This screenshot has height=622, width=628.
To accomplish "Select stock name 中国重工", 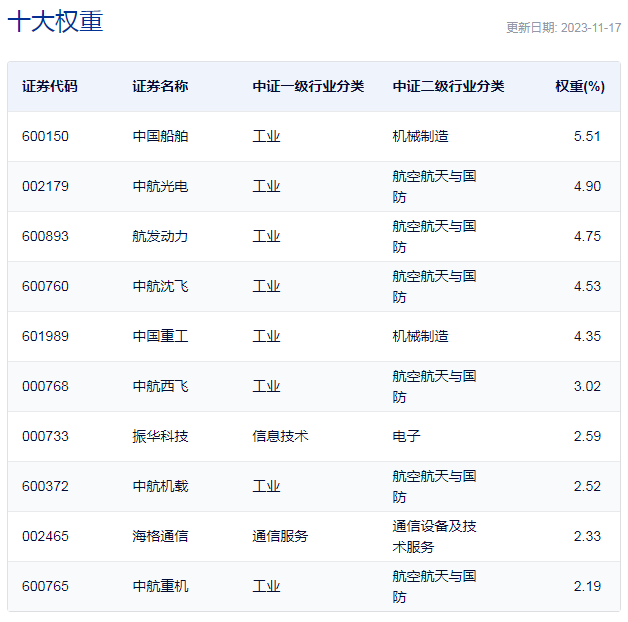I will (x=160, y=336).
